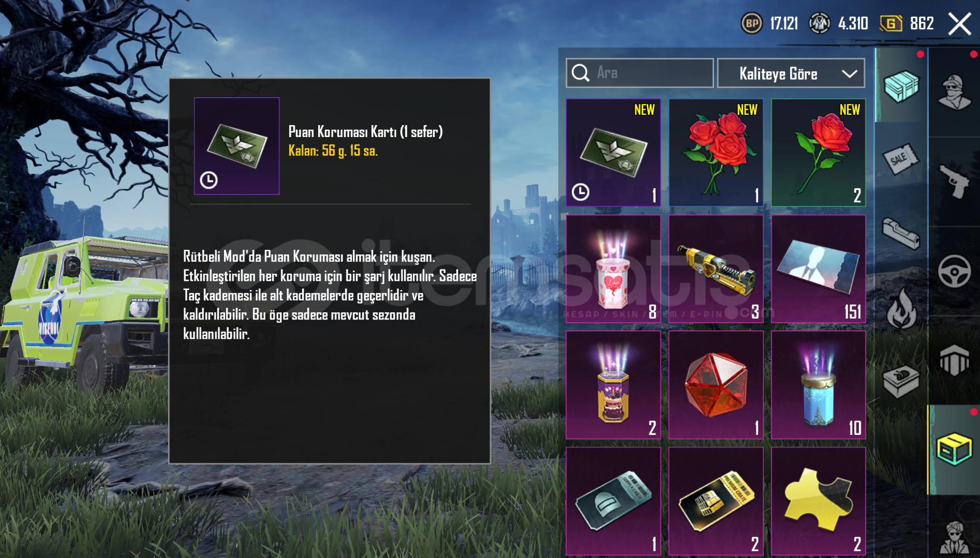The image size is (980, 558).
Task: Expand the Kaliteye Göre sort dropdown
Action: coord(791,73)
